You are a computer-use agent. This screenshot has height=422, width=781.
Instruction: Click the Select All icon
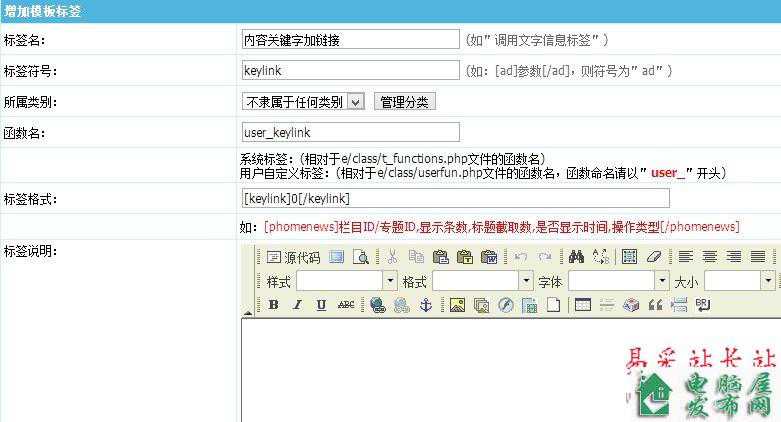point(629,257)
